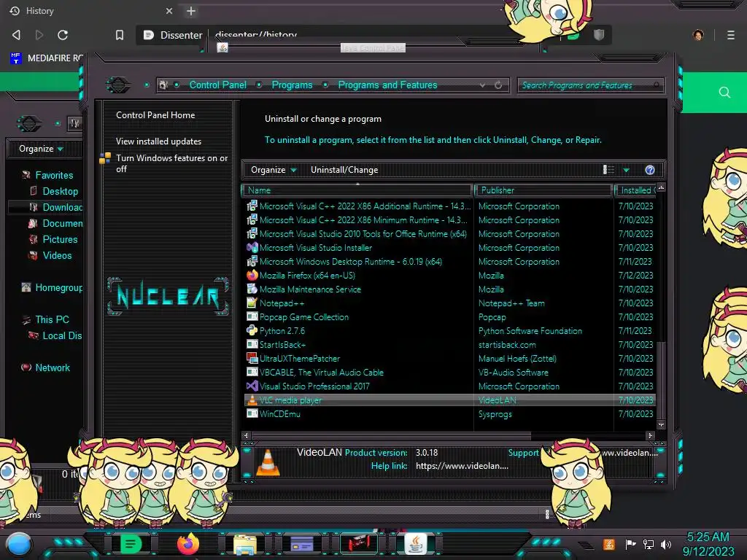
Task: Open Network in Explorer sidebar
Action: (x=52, y=367)
